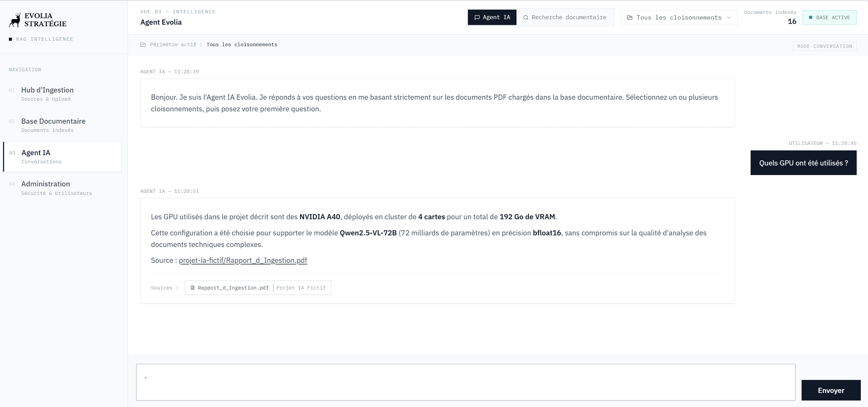868x407 pixels.
Task: Toggle the MODE CONVERSATION badge
Action: [825, 46]
